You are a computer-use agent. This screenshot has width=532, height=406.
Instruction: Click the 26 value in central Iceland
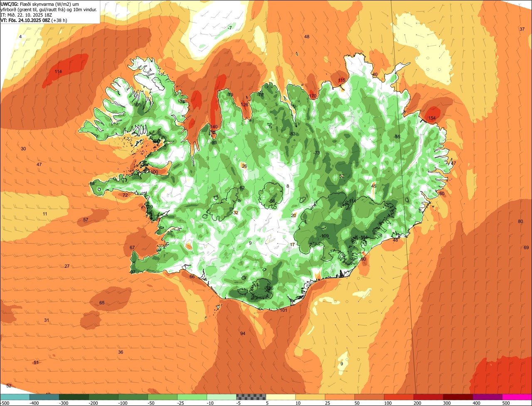[x=244, y=166]
